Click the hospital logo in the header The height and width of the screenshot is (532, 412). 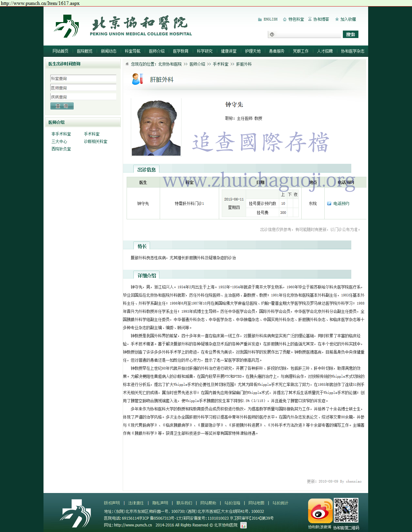click(67, 26)
